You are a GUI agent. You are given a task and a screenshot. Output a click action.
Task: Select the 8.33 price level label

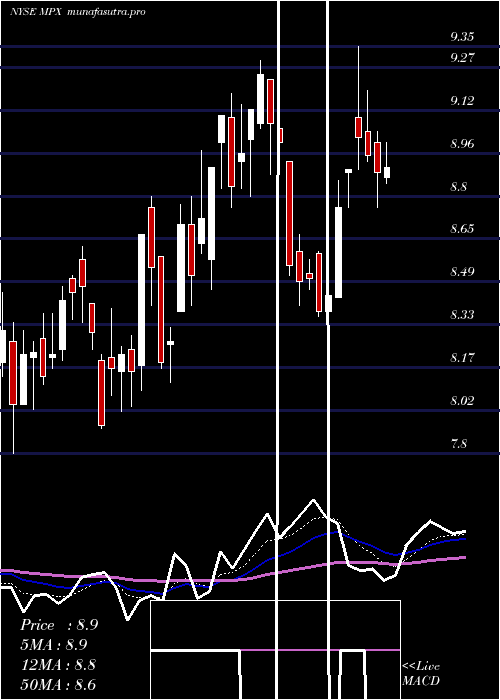click(462, 315)
